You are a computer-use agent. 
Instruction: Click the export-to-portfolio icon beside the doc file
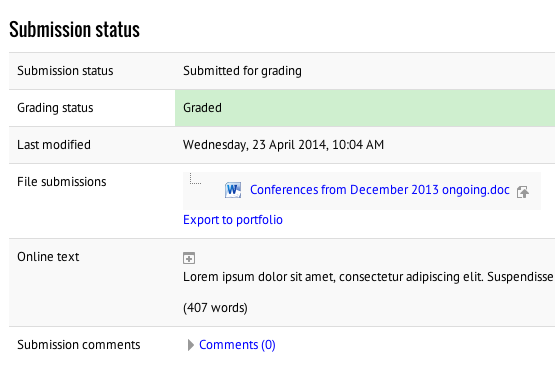(x=523, y=192)
